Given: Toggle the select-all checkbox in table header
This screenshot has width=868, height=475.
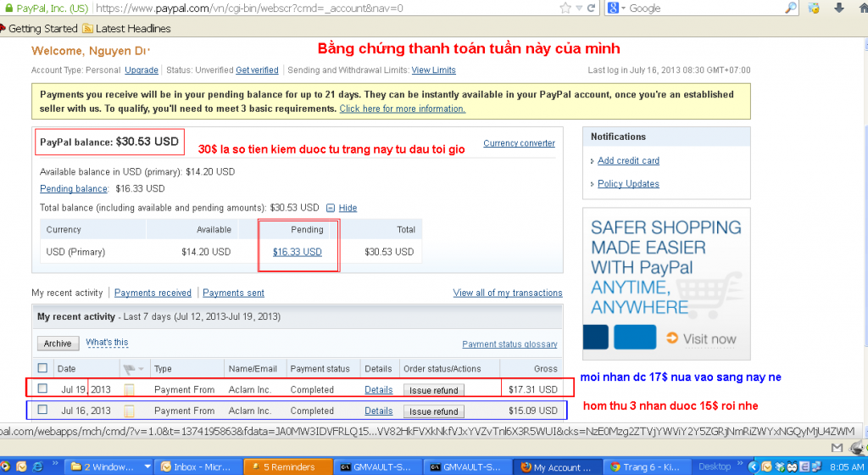Looking at the screenshot, I should point(42,367).
